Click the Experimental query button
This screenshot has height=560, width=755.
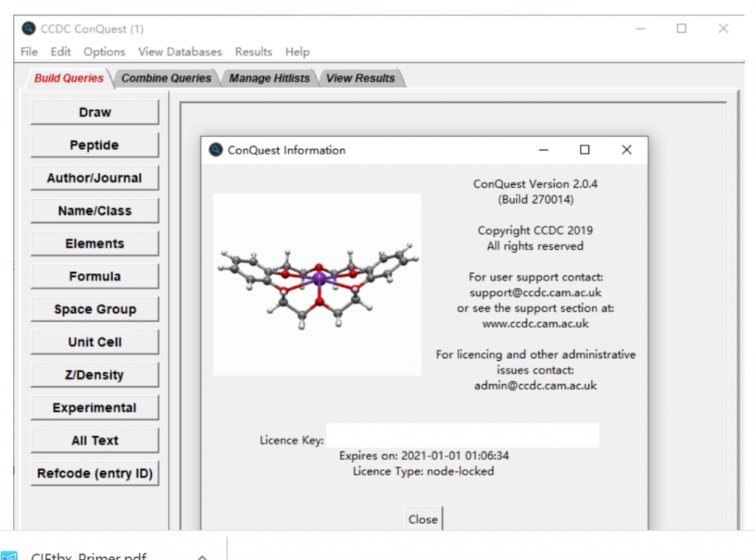(95, 407)
